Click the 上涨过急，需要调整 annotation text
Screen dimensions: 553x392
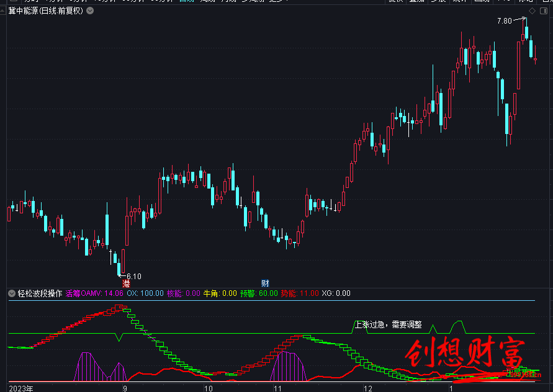(x=388, y=324)
